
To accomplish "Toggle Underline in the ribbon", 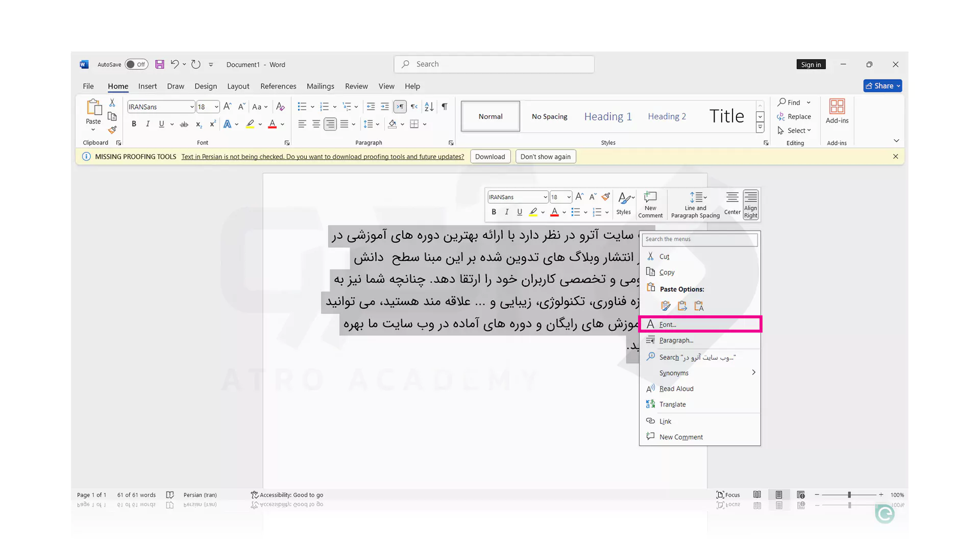I will point(161,124).
